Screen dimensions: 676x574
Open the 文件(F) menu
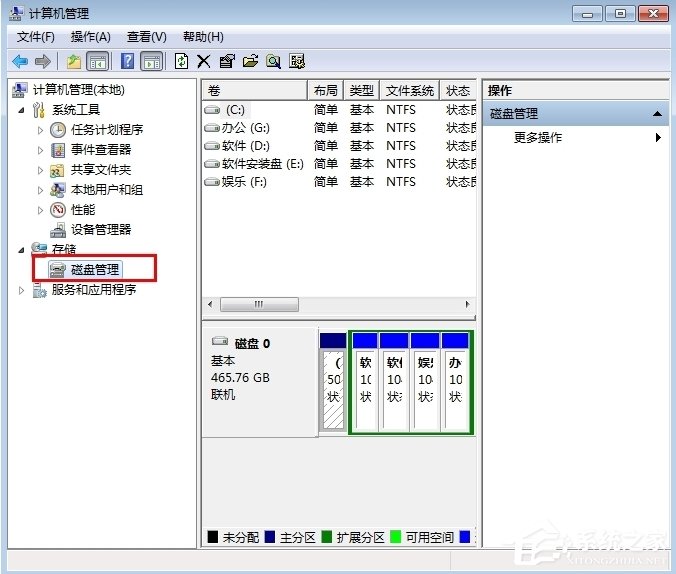(36, 37)
